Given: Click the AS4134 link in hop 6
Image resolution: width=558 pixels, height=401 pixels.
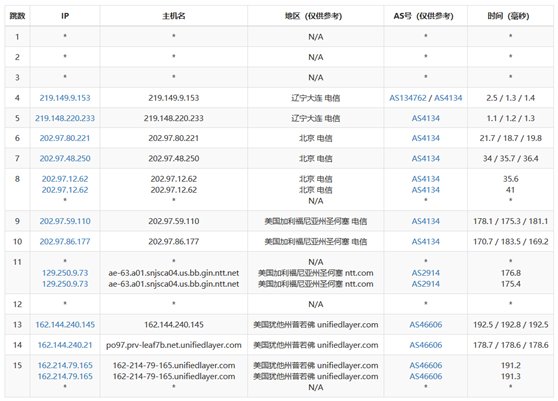Looking at the screenshot, I should click(x=426, y=138).
